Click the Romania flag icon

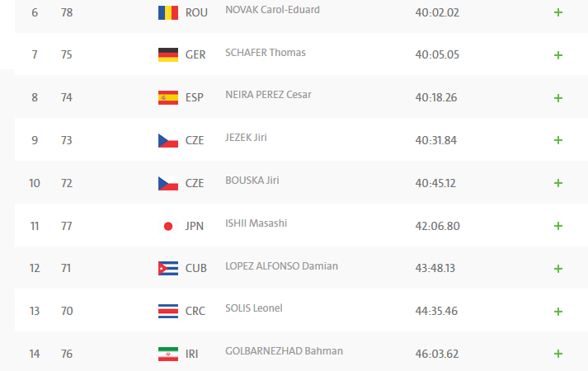click(168, 12)
